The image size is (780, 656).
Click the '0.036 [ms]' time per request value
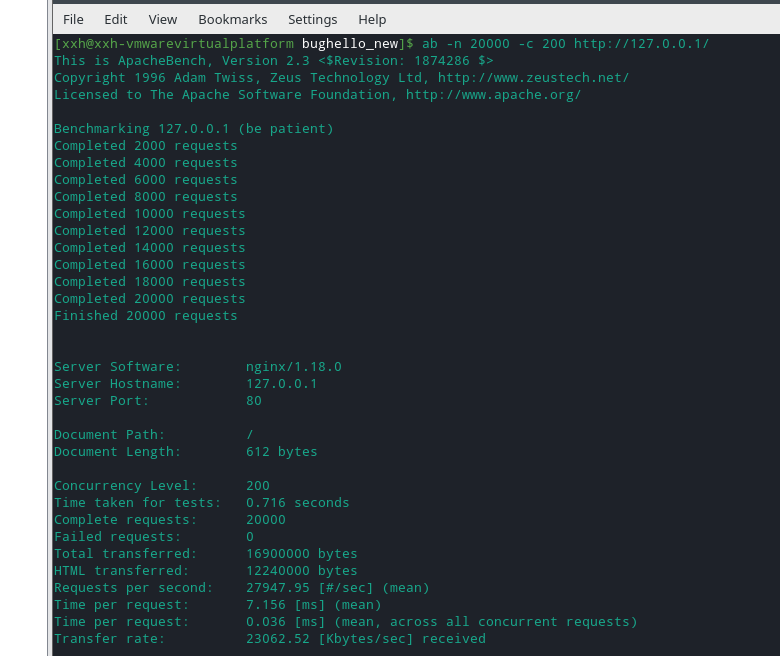[x=286, y=622]
